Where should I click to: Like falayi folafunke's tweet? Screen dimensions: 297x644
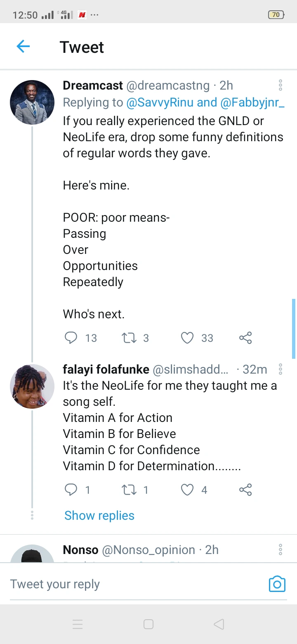[x=187, y=490]
